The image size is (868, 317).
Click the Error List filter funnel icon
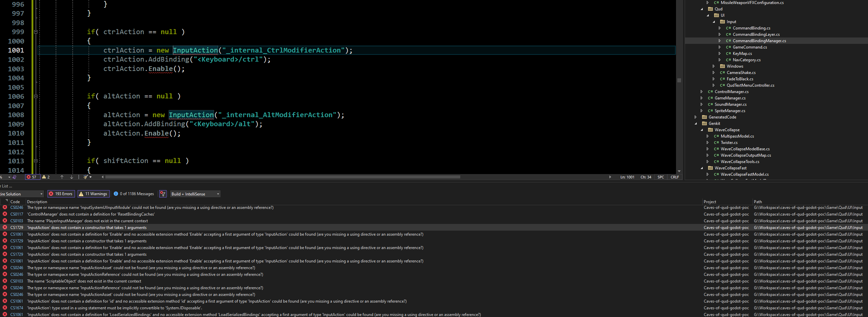point(163,194)
